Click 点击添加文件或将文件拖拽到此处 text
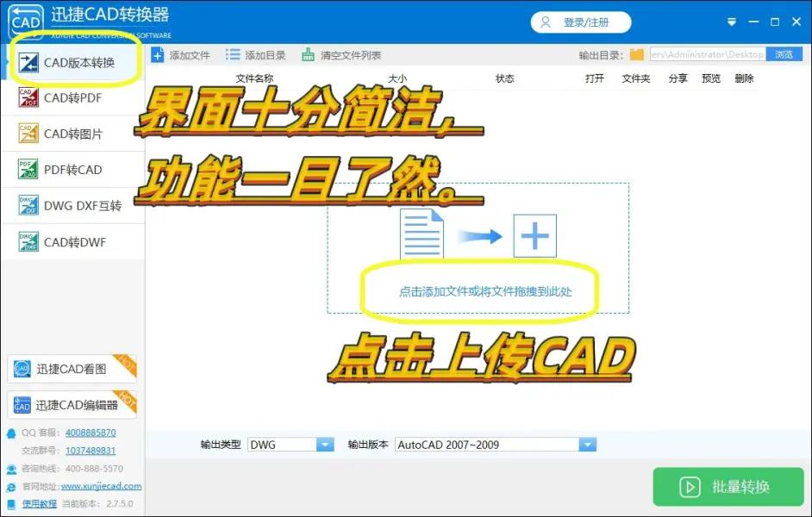 (x=485, y=291)
